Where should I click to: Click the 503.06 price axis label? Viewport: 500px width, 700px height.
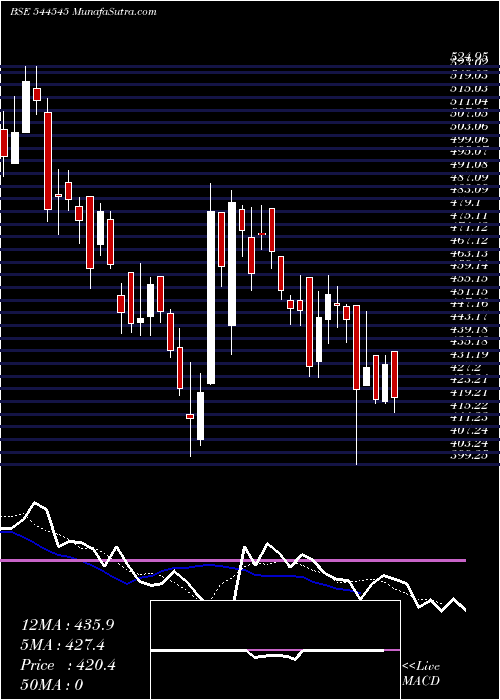(468, 127)
